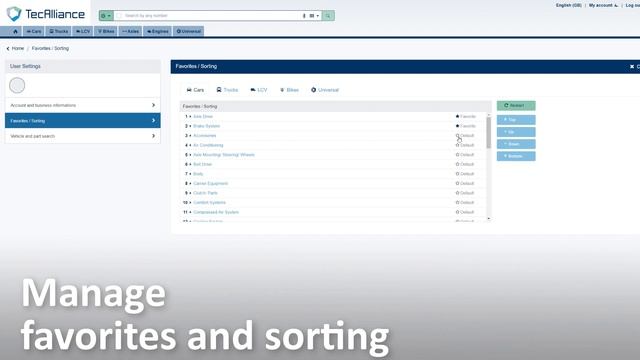
Task: Click chevron on highlighted Favorites / Sorting row
Action: click(153, 120)
